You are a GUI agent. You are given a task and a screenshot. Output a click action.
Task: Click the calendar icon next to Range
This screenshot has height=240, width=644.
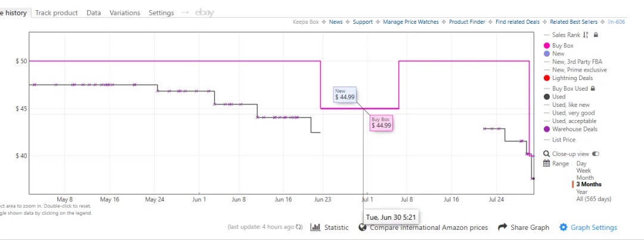[546, 164]
